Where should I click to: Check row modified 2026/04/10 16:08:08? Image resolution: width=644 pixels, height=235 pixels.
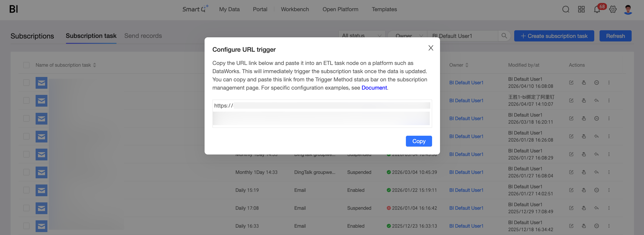26,83
